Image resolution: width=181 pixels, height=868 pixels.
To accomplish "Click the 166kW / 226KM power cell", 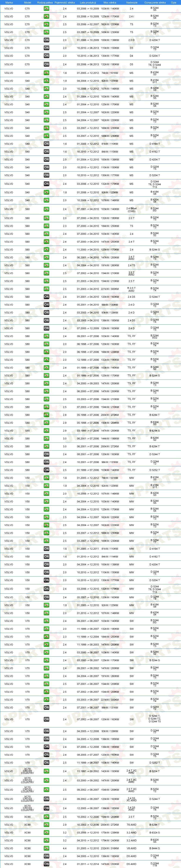I will click(110, 352).
